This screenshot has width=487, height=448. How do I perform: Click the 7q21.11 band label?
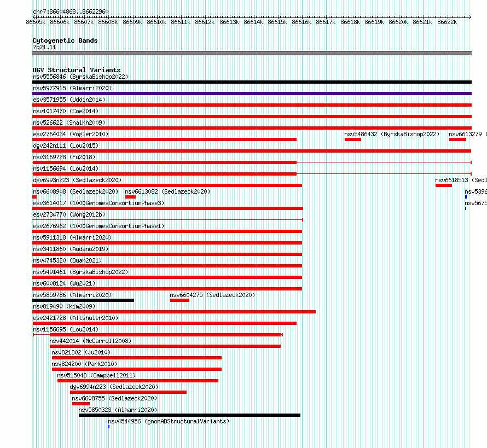[x=44, y=47]
